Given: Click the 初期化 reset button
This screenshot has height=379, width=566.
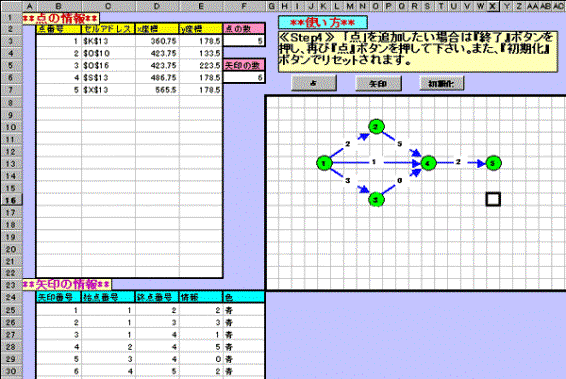Looking at the screenshot, I should [x=441, y=83].
